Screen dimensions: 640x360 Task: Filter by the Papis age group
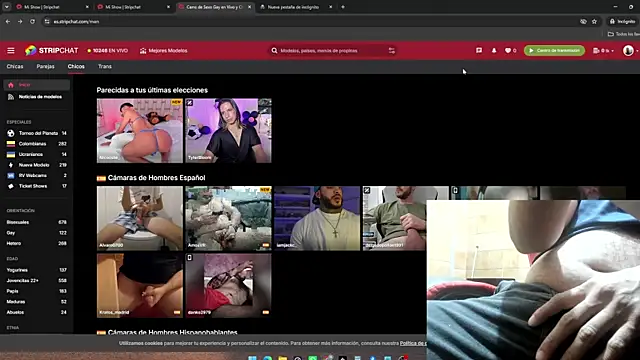pyautogui.click(x=37, y=291)
